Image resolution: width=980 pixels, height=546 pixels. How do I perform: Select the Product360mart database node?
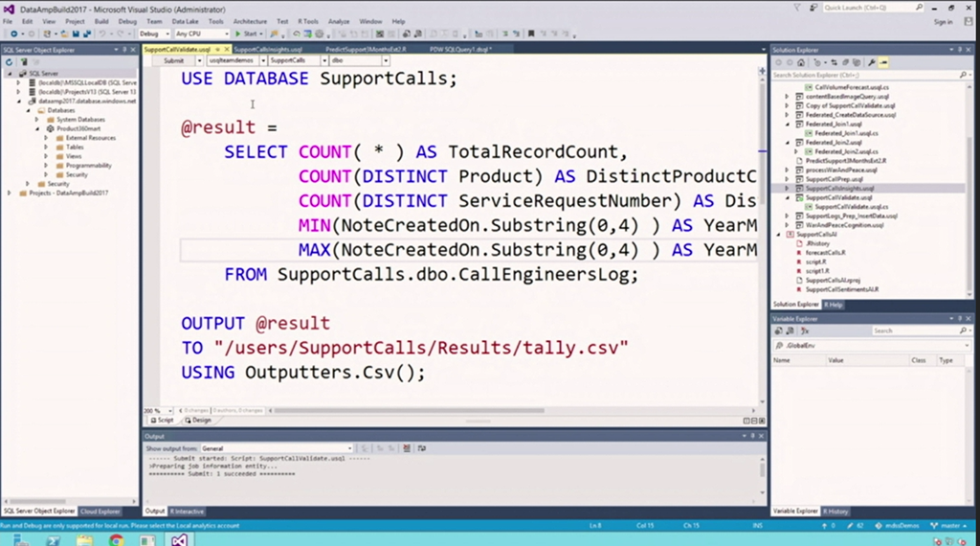78,129
